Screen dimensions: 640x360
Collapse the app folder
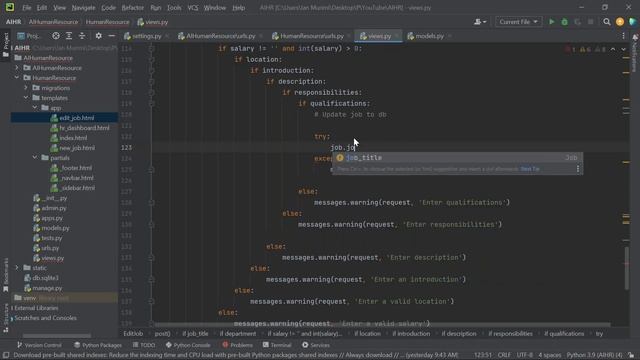(x=35, y=108)
